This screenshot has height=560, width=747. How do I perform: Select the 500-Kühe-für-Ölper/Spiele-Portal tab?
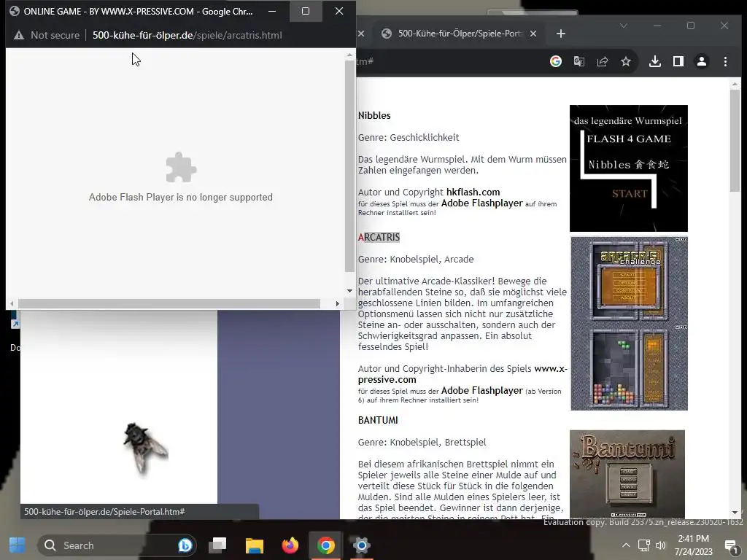coord(460,34)
